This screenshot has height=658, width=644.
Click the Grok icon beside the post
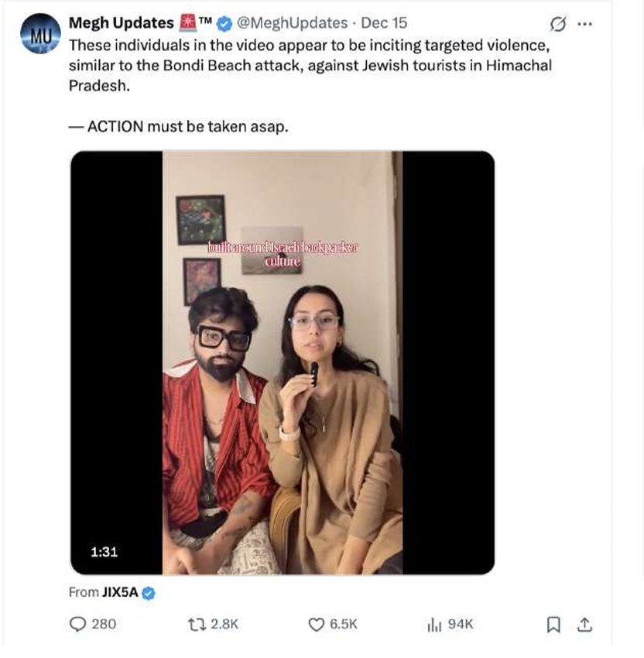click(558, 24)
